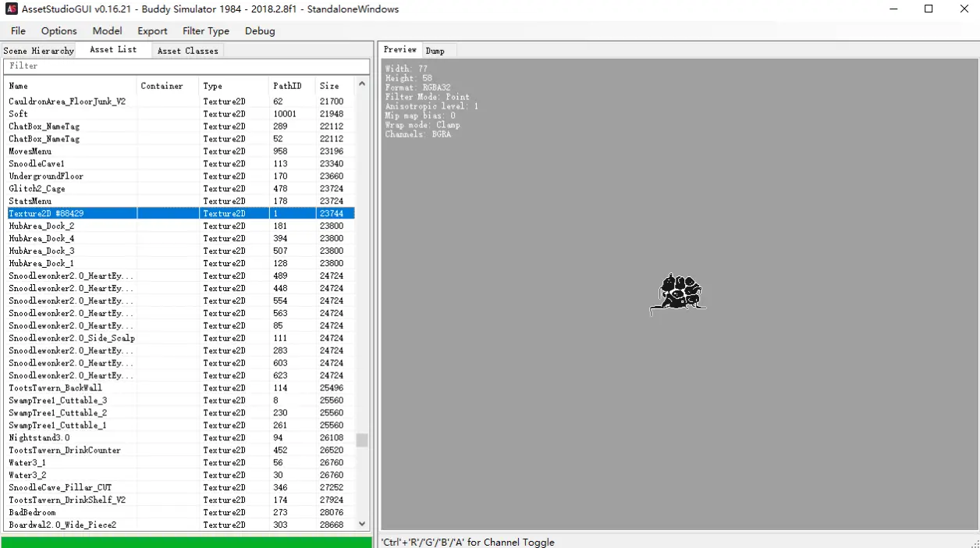
Task: Open the Filter Type menu
Action: (x=206, y=31)
